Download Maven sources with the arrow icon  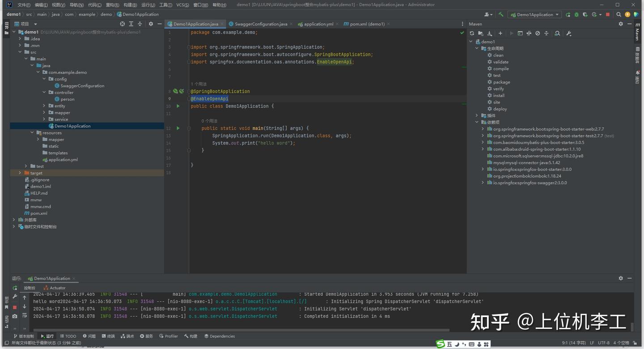point(489,33)
